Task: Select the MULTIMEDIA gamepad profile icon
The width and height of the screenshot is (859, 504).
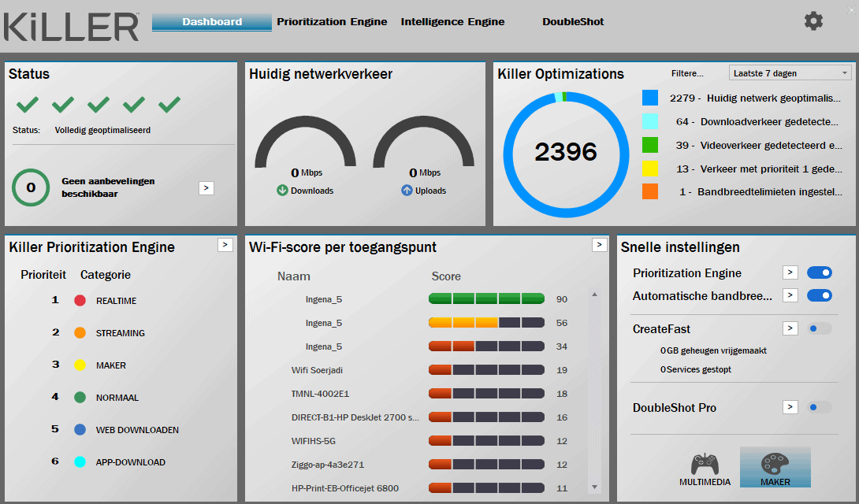Action: tap(705, 465)
